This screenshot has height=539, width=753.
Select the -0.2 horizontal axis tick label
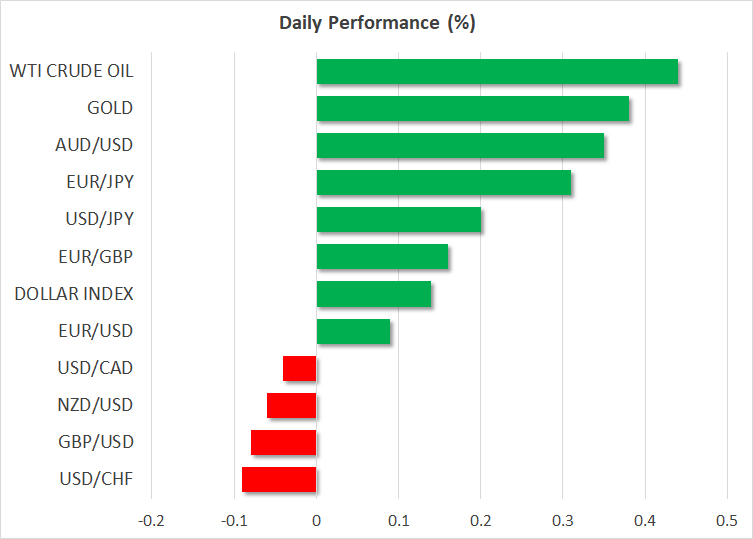(151, 520)
